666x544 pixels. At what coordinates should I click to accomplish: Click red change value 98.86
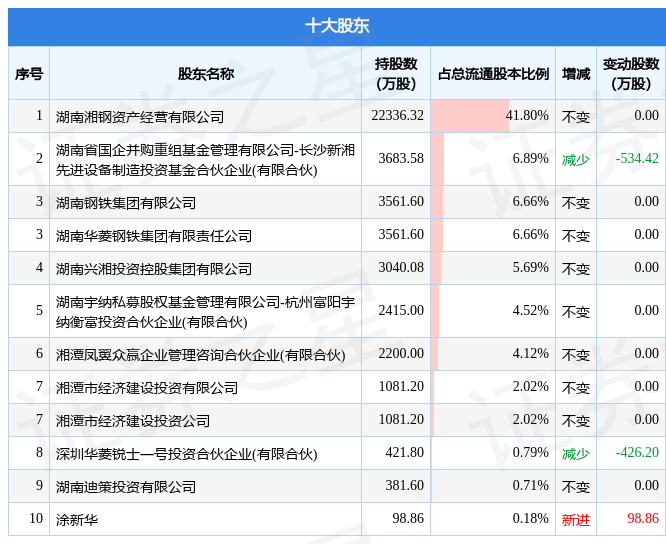(643, 519)
